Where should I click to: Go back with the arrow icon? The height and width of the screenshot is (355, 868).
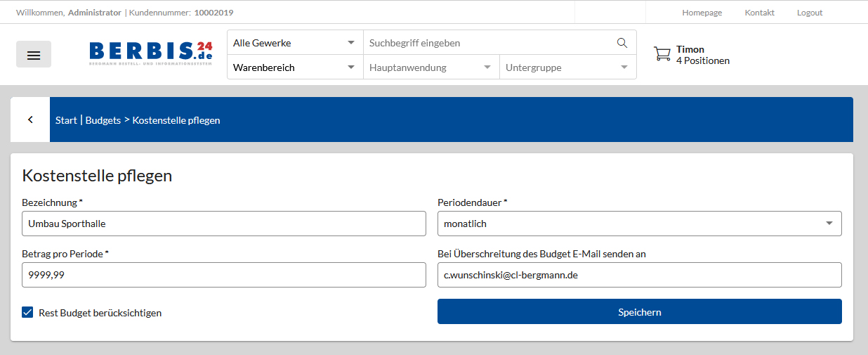30,120
